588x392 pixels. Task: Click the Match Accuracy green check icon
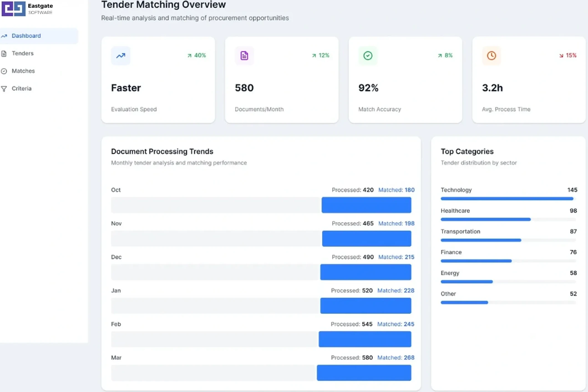click(368, 56)
